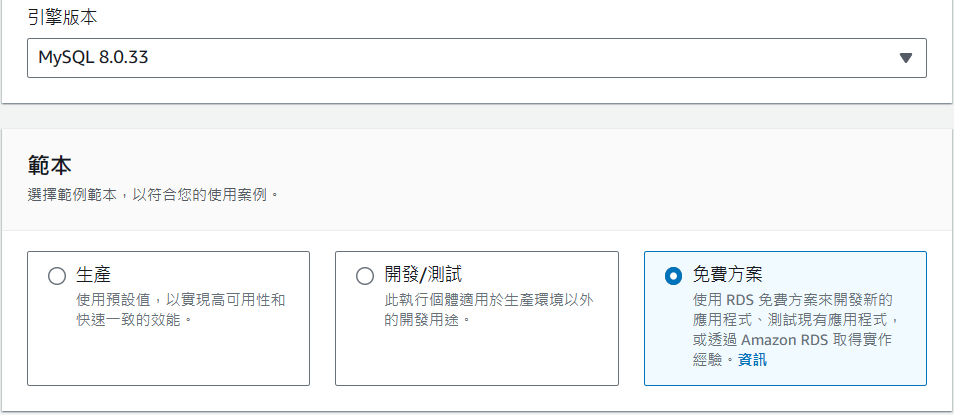Click the 生產 template title label
Viewport: 954px width, 415px height.
(x=94, y=275)
